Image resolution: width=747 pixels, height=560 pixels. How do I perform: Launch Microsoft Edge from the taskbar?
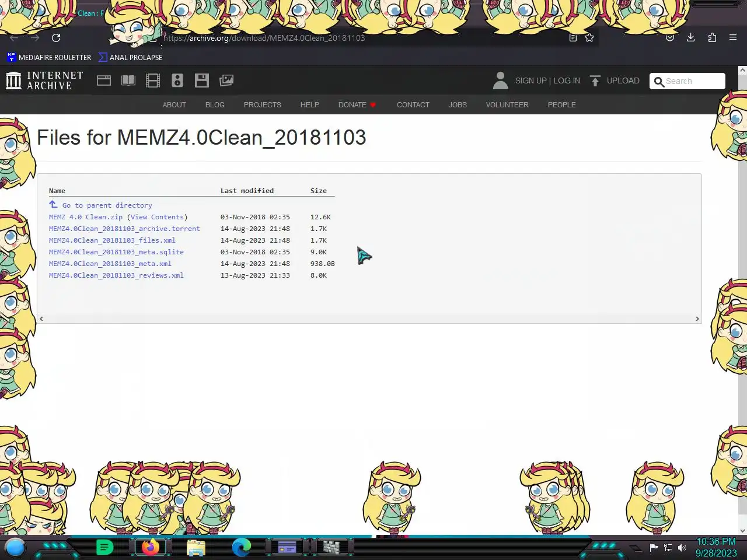(x=242, y=547)
